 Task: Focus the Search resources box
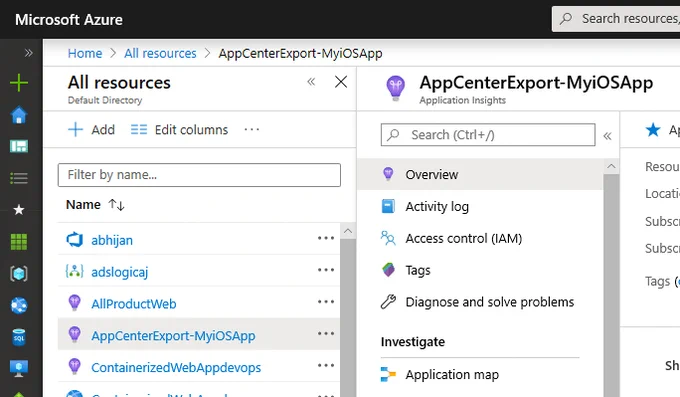pyautogui.click(x=616, y=19)
